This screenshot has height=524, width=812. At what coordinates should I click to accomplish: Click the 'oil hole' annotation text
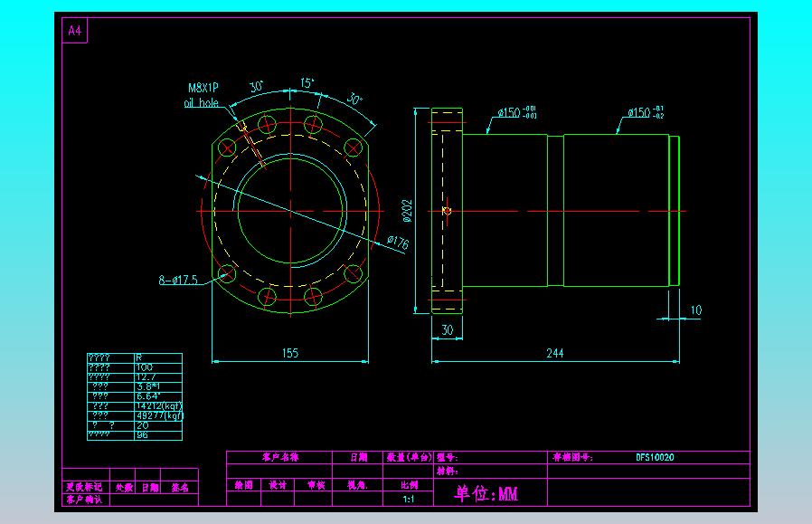coord(202,102)
